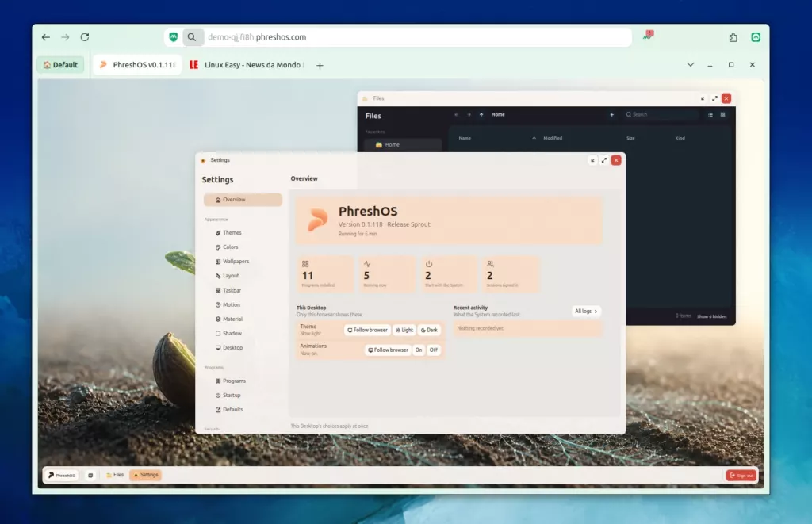812x524 pixels.
Task: Select Overview in Settings sidebar
Action: click(x=243, y=200)
